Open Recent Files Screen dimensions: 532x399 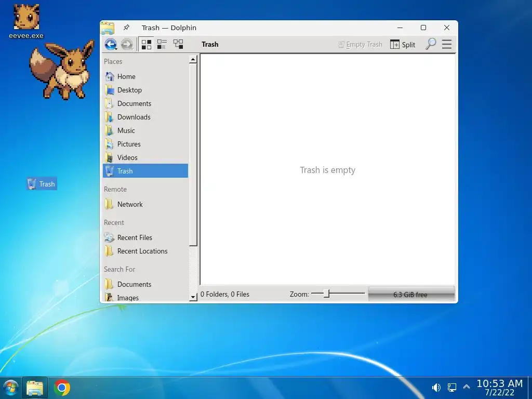[145, 237]
